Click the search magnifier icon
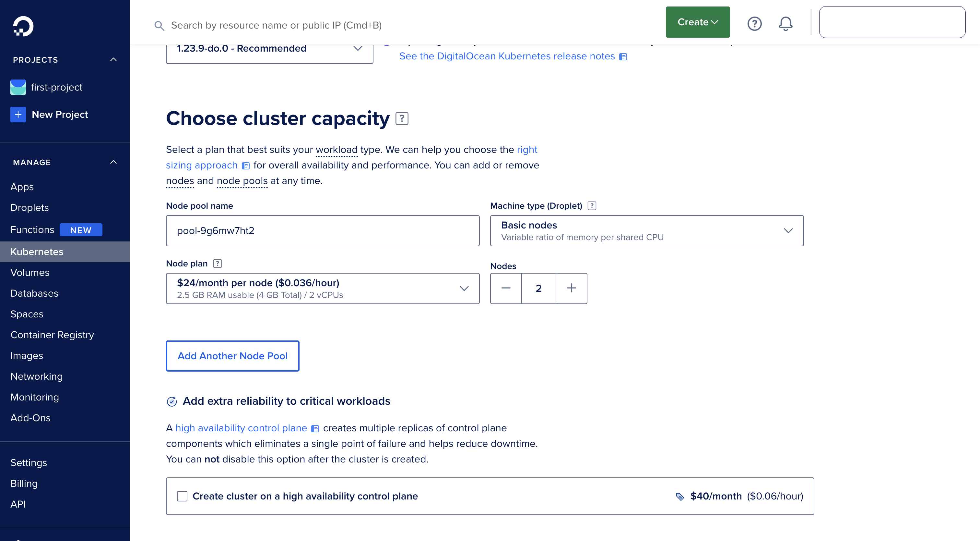Image resolution: width=980 pixels, height=541 pixels. click(159, 26)
